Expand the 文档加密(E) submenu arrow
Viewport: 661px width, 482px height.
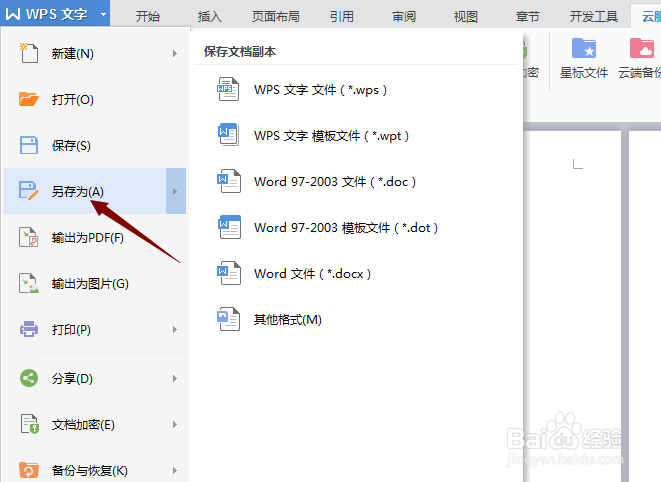[x=175, y=424]
